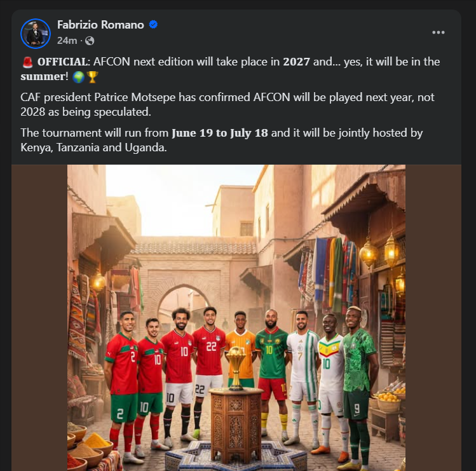476x471 pixels.
Task: Open Fabrizio Romano's profile picture
Action: coord(35,34)
